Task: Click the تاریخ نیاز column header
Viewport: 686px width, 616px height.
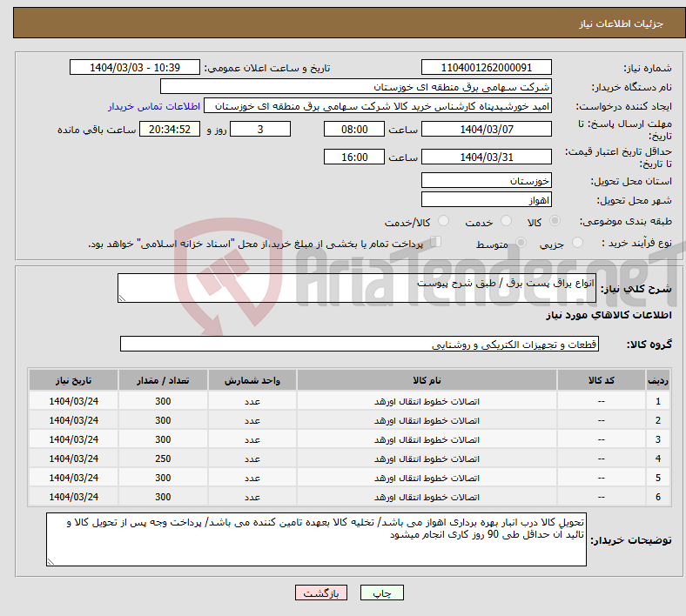Action: (x=73, y=380)
